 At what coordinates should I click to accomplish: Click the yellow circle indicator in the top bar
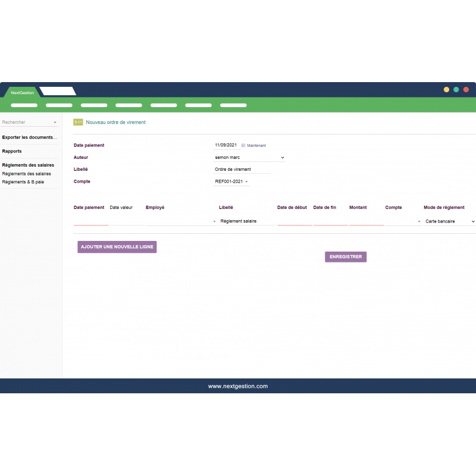point(446,89)
